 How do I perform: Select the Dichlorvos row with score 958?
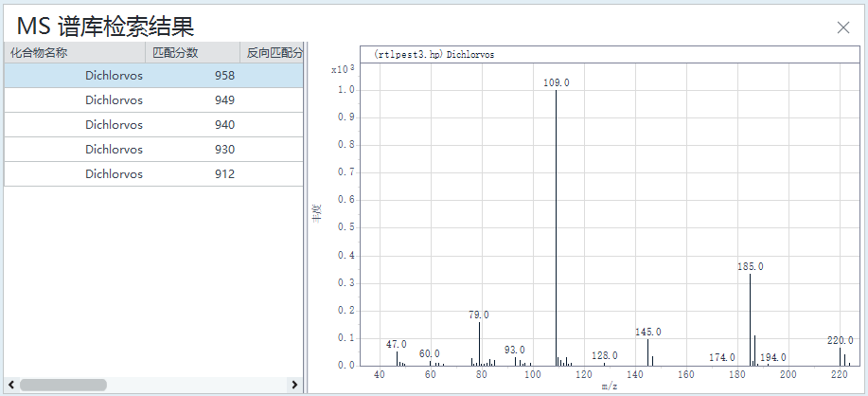[154, 76]
